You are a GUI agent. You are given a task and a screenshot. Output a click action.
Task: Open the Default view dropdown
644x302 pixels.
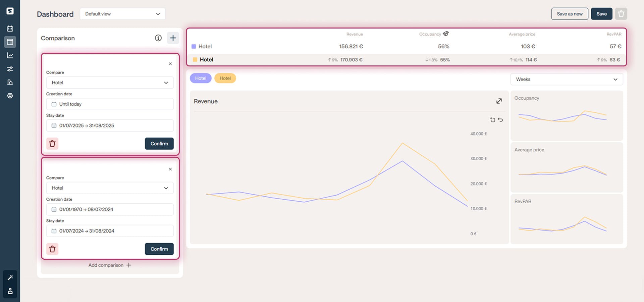123,14
